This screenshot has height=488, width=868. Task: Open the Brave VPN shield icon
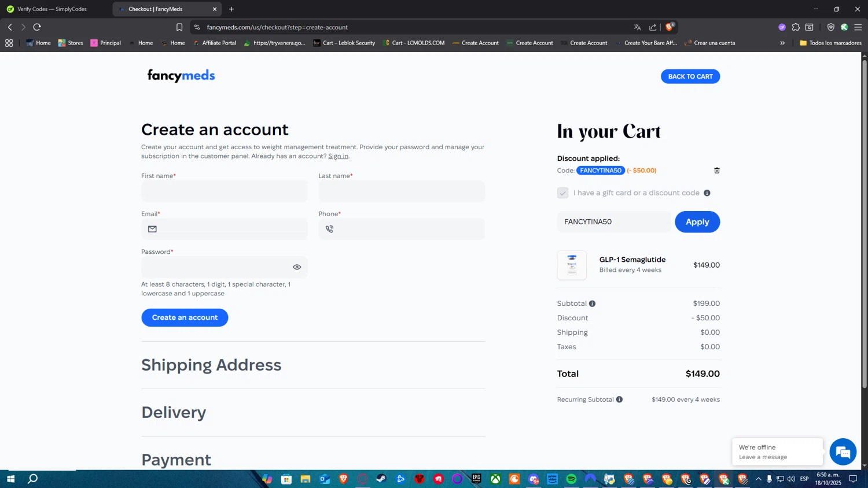pos(830,27)
